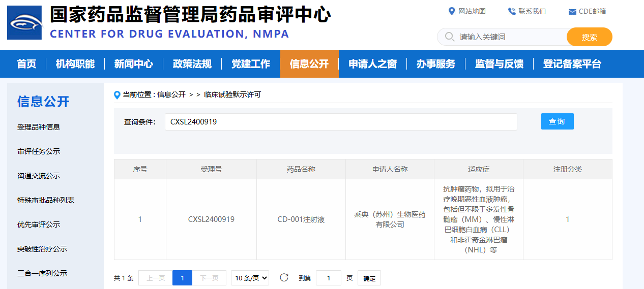Image resolution: width=644 pixels, height=289 pixels.
Task: Click the keyword search input box
Action: click(509, 37)
